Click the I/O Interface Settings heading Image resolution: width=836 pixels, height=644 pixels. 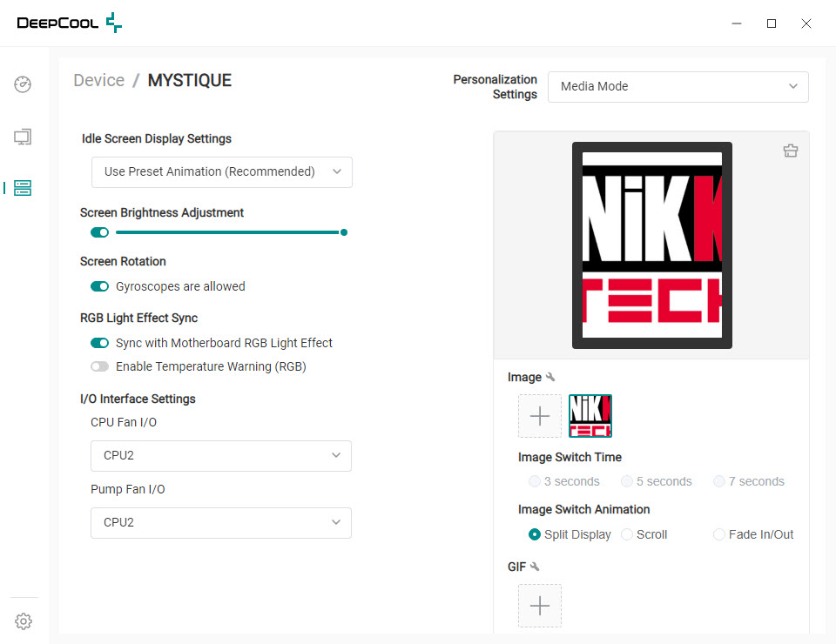click(138, 399)
